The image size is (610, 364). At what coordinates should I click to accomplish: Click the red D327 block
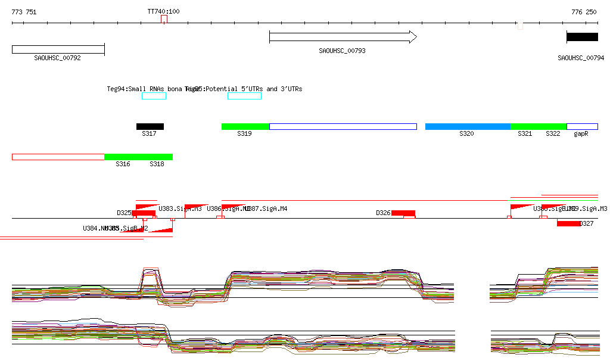point(568,223)
